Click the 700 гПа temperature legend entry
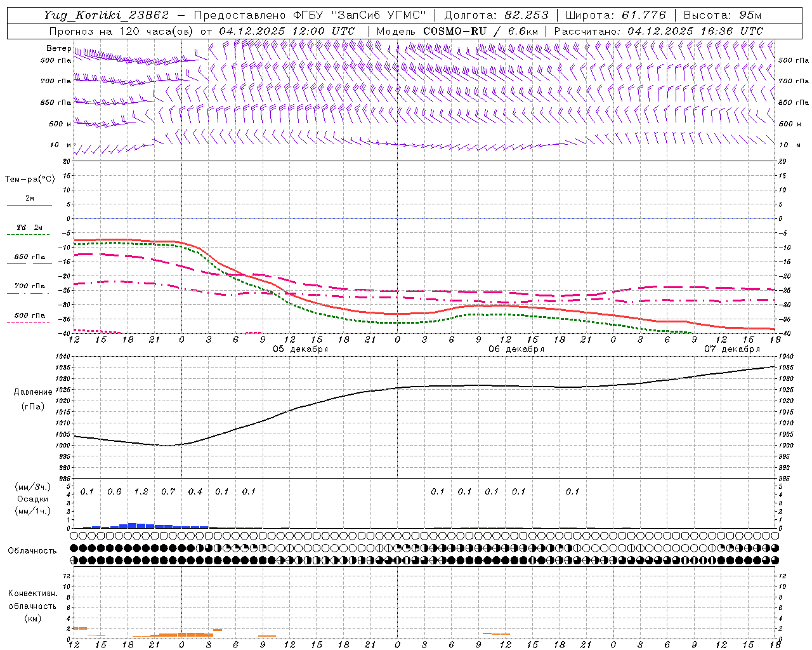This screenshot has height=650, width=812. pos(29,288)
